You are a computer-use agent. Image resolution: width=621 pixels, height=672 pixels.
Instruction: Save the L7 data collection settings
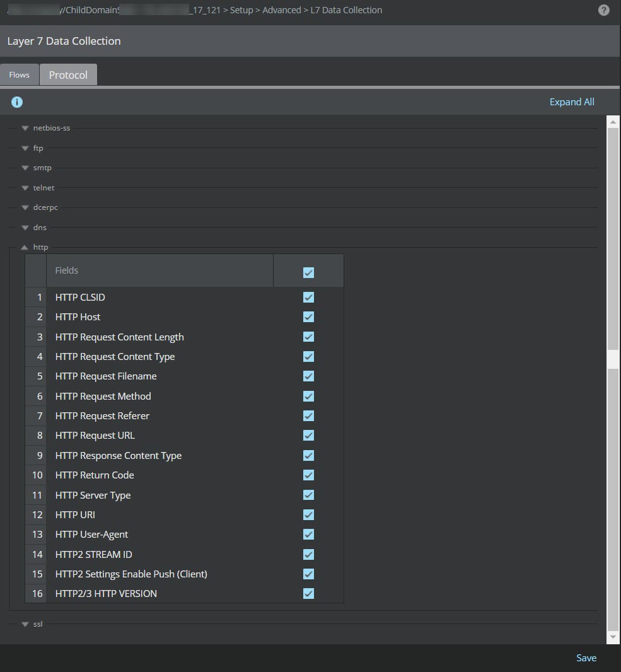pos(586,658)
